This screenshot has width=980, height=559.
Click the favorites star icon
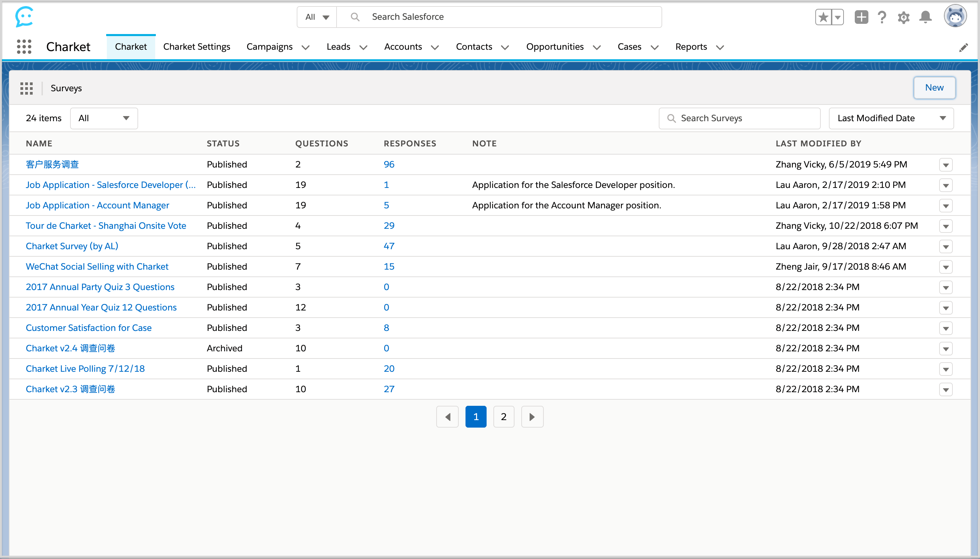point(823,17)
